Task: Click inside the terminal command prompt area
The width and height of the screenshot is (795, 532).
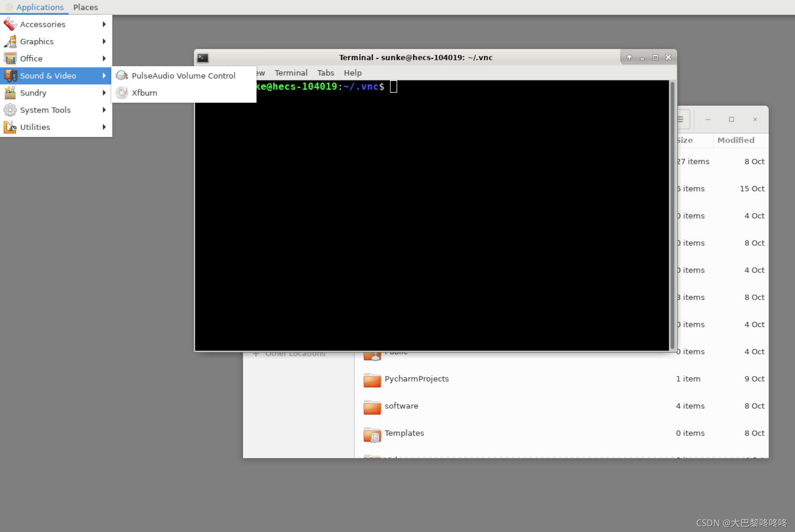Action: pos(432,215)
